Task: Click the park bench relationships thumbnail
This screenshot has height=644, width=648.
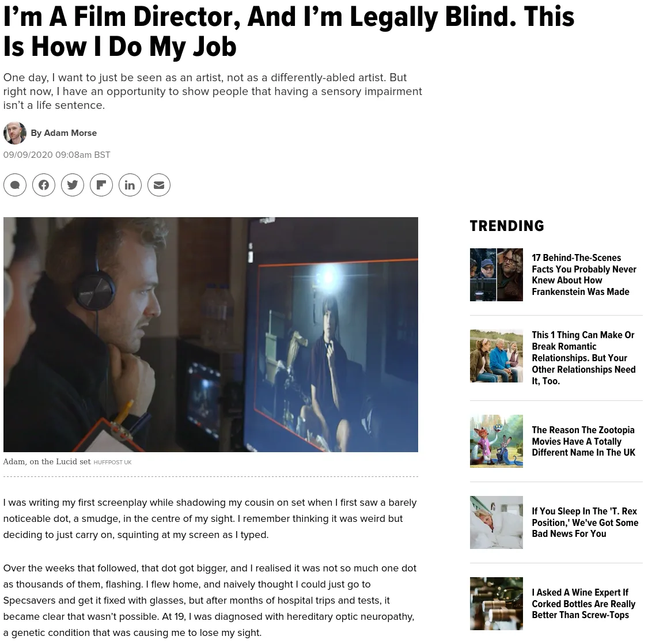Action: tap(497, 356)
